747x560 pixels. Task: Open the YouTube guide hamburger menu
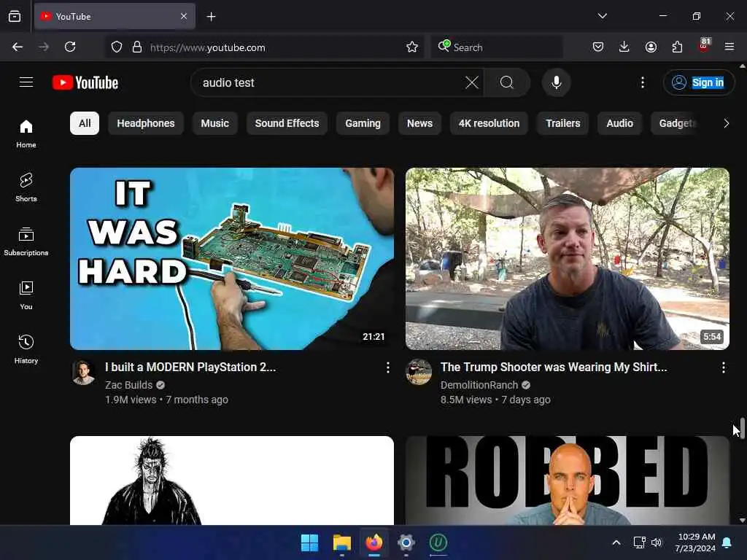tap(26, 82)
